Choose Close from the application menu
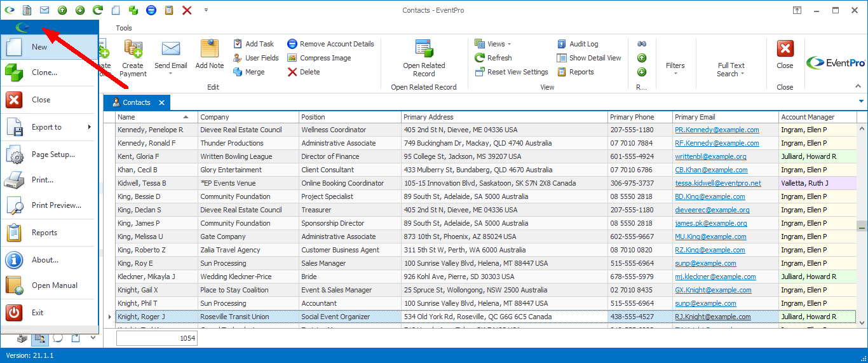This screenshot has width=868, height=363. [x=50, y=100]
